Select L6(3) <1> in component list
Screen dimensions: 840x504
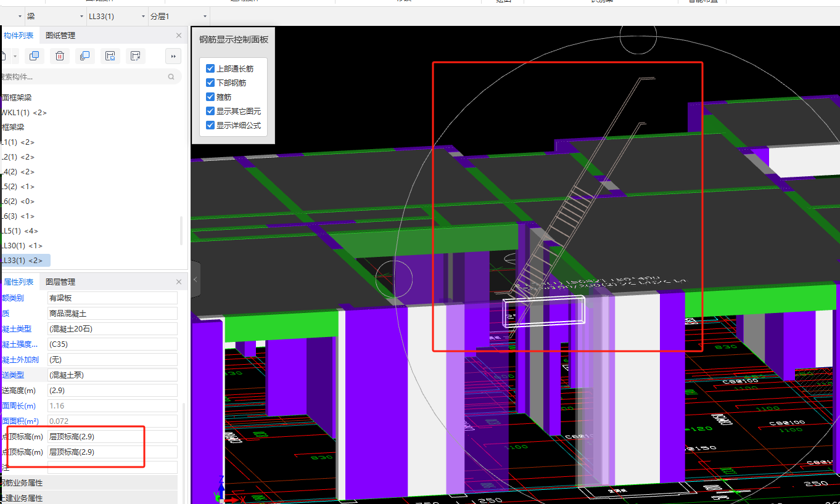(x=18, y=216)
